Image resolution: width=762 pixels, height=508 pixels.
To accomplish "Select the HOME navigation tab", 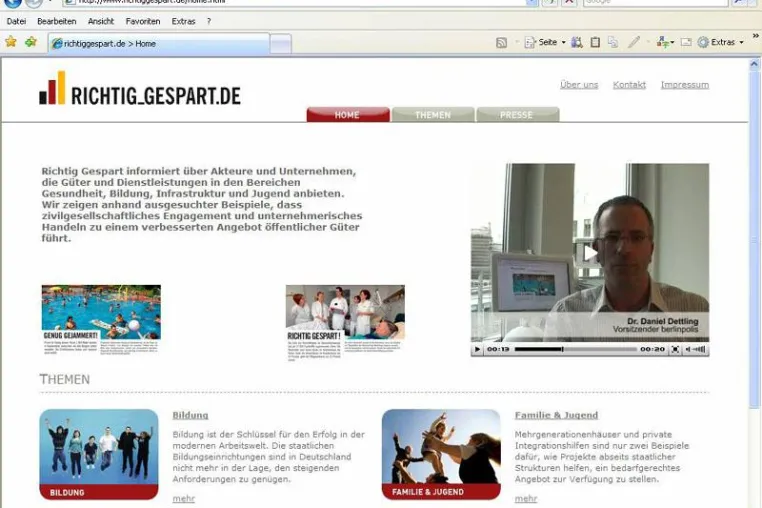I will tap(347, 115).
